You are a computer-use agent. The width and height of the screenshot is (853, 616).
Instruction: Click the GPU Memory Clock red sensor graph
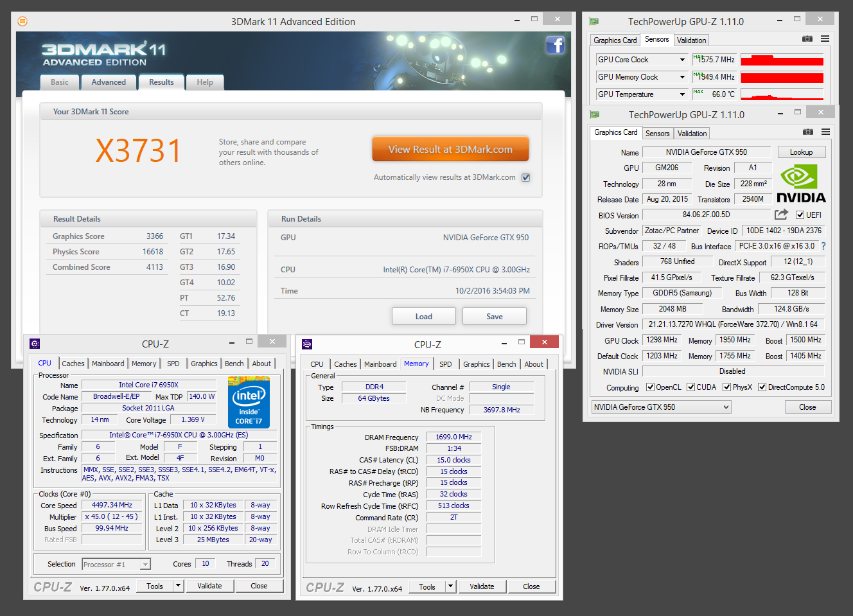coord(782,77)
